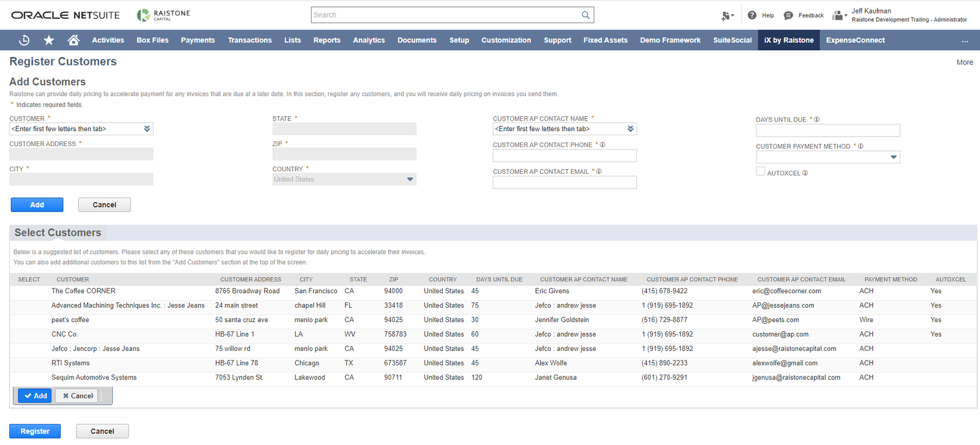This screenshot has width=980, height=445.
Task: Open the Recent Records clock icon
Action: (24, 40)
